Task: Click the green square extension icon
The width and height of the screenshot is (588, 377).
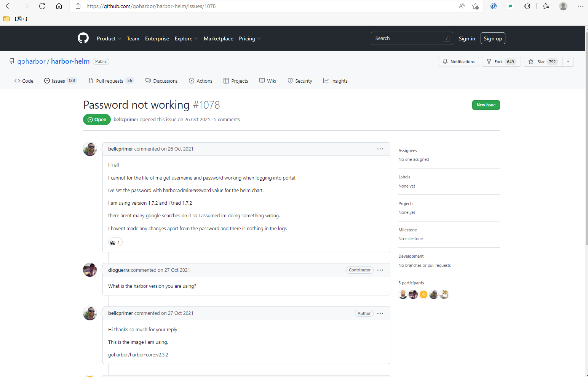Action: [510, 6]
